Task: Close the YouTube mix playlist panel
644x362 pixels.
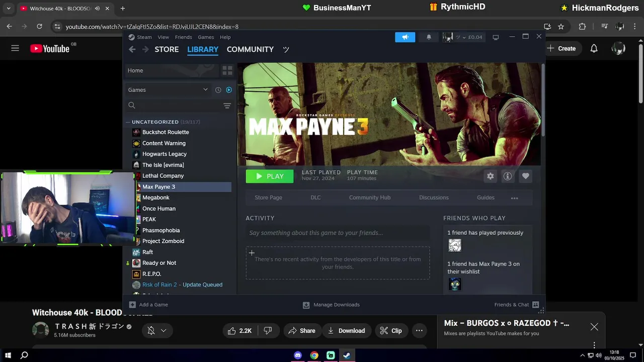Action: [594, 327]
